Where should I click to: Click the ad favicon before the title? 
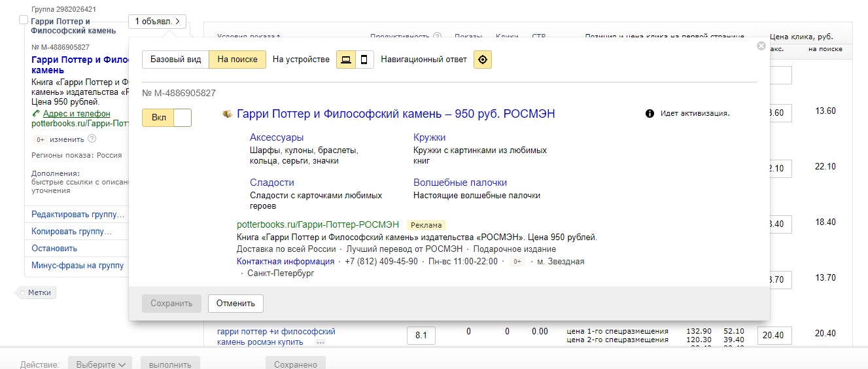pos(228,114)
